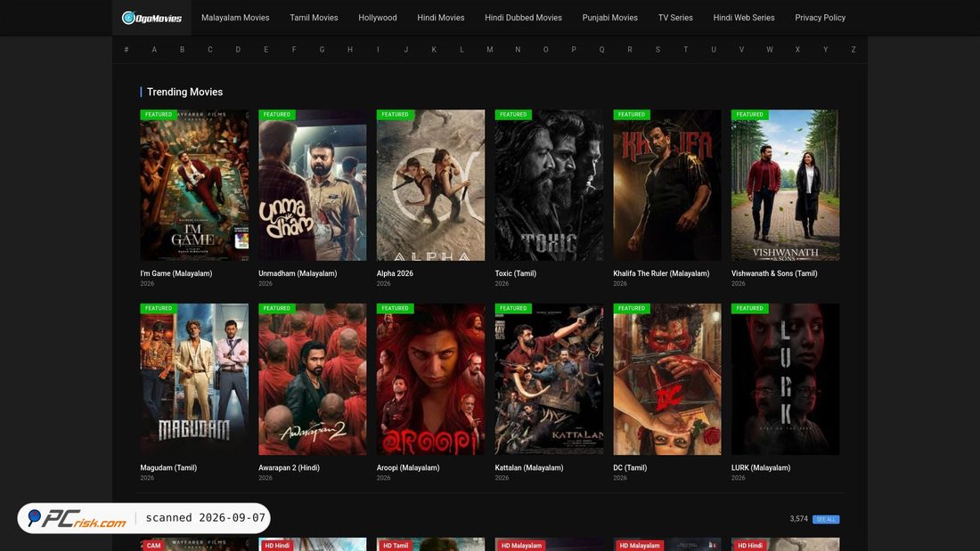Open Malayalam Movies menu item

coord(235,18)
